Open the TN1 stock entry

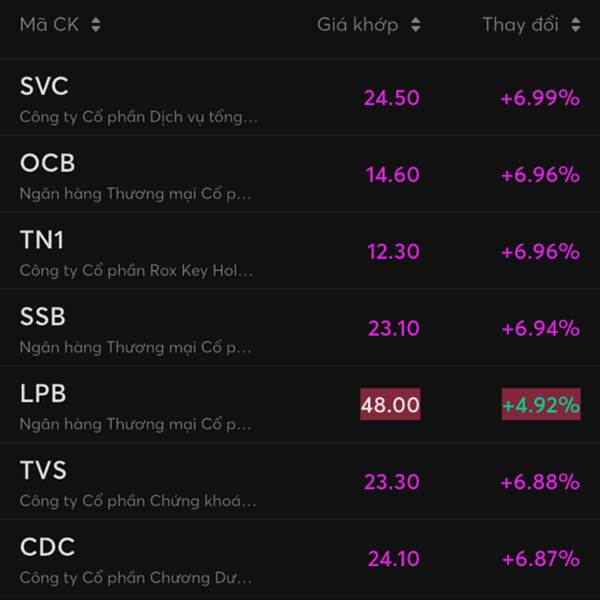300,251
